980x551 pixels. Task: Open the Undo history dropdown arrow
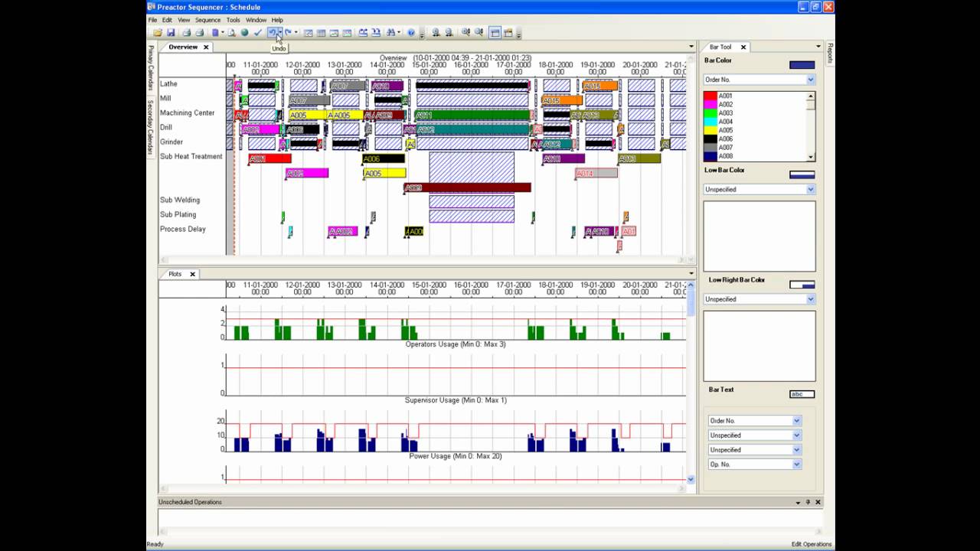pos(280,33)
